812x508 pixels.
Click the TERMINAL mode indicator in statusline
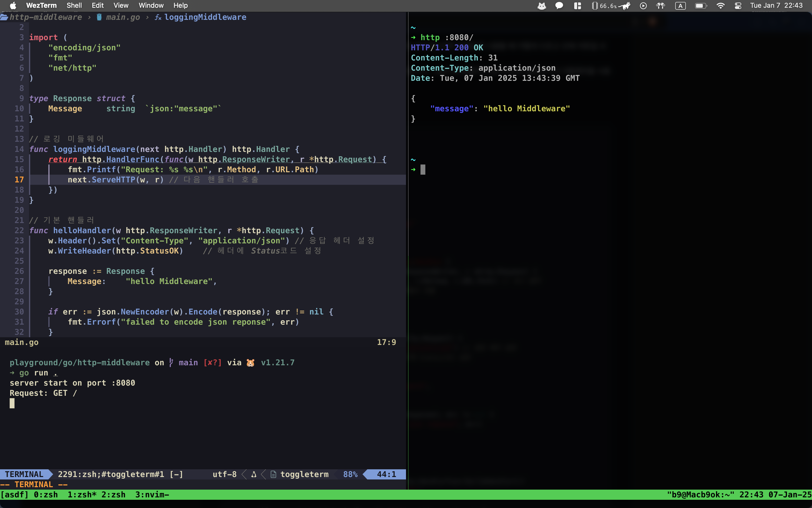click(x=24, y=474)
